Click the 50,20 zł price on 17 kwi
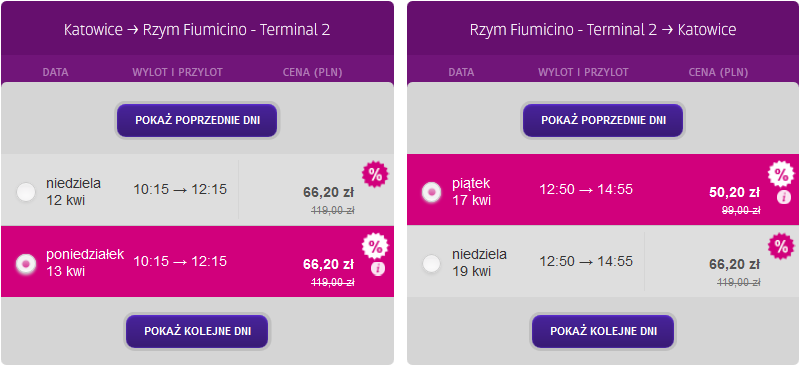Image resolution: width=800 pixels, height=367 pixels. (735, 192)
